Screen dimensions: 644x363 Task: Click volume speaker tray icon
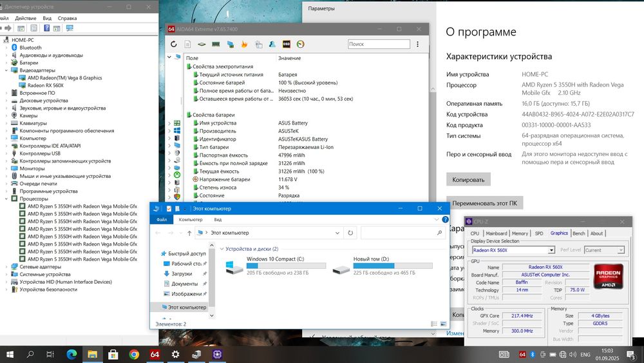573,355
